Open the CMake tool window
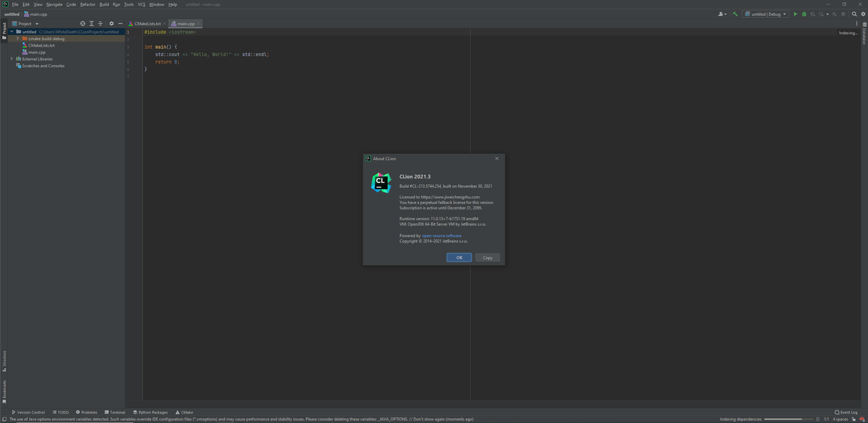Viewport: 868px width, 423px height. pyautogui.click(x=184, y=412)
